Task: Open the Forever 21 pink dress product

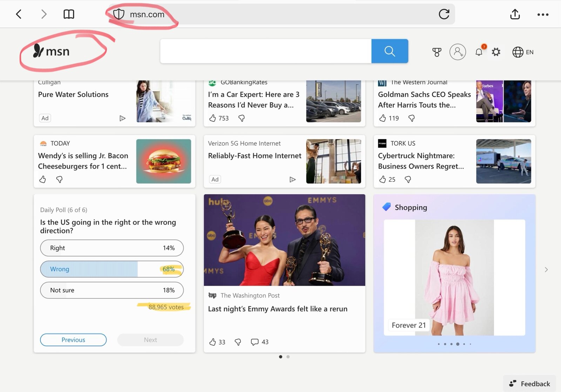Action: coord(454,278)
